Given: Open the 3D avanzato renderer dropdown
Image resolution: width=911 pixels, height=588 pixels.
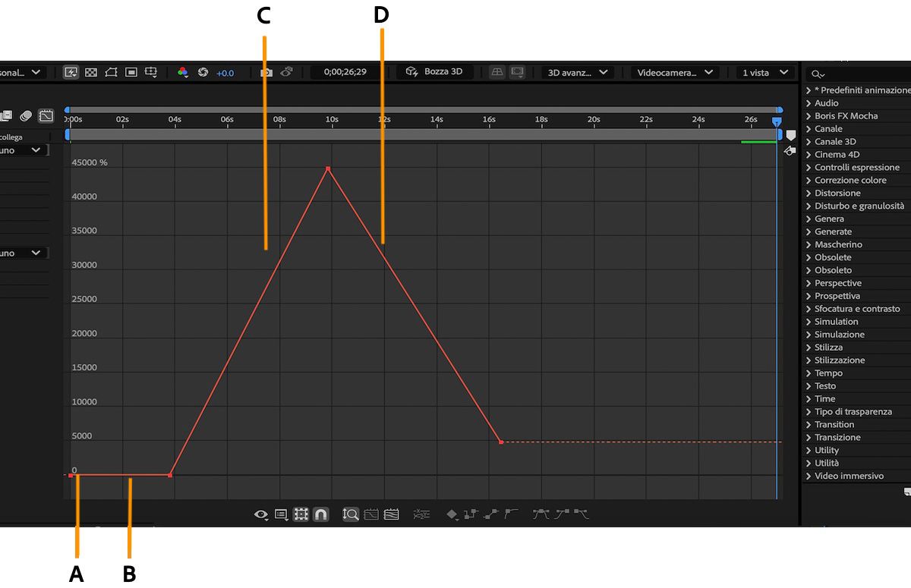Looking at the screenshot, I should 575,73.
